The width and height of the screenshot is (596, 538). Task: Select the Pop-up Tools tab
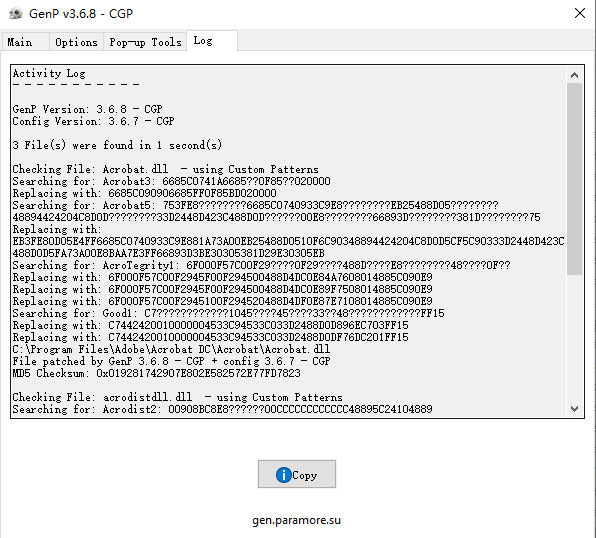click(x=145, y=42)
